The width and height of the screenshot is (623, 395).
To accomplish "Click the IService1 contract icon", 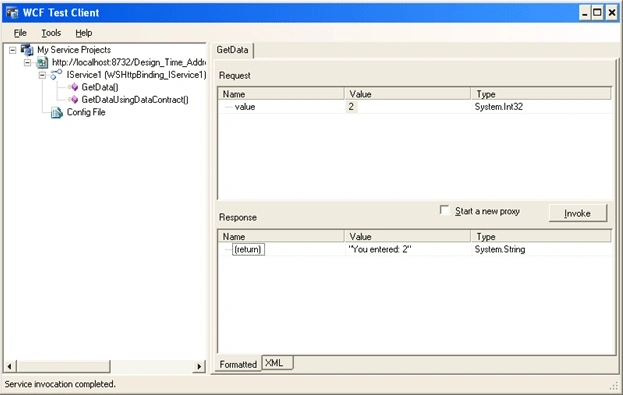I will 56,75.
